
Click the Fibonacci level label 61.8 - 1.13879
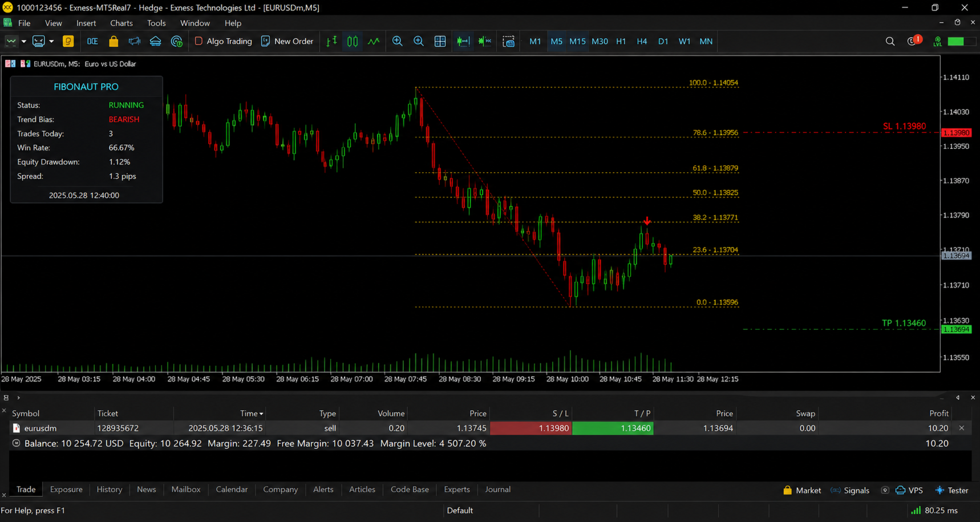click(x=715, y=168)
